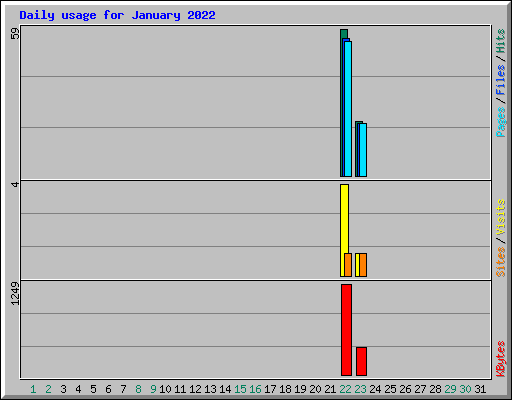Click day label 15 on the x-axis
The image size is (512, 400).
(x=240, y=389)
